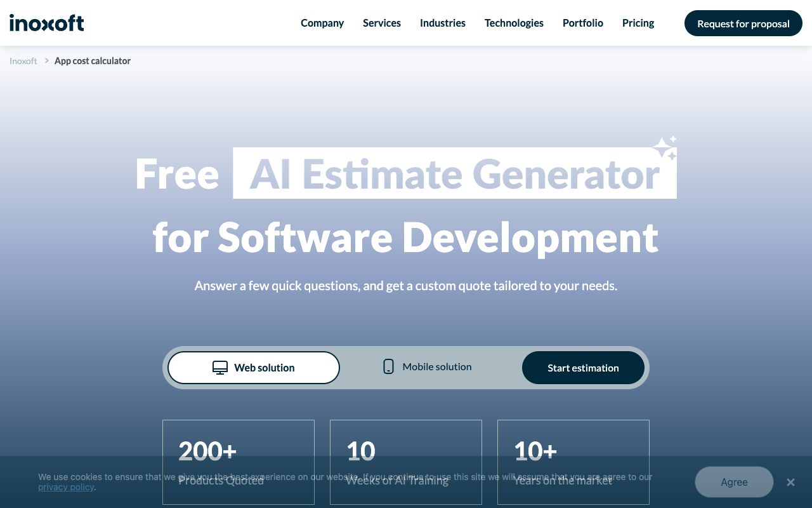
Task: Dismiss the cookie banner with X
Action: tap(790, 483)
